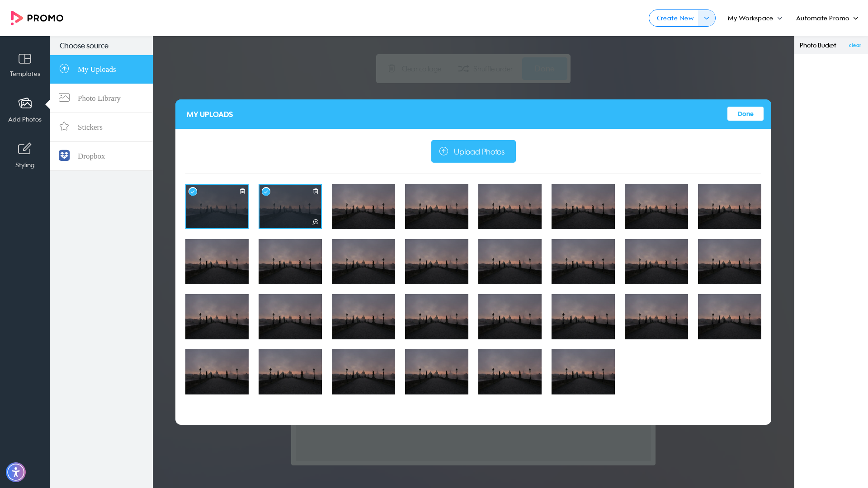Select fifth thumbnail in second row
Image resolution: width=868 pixels, height=488 pixels.
[510, 262]
